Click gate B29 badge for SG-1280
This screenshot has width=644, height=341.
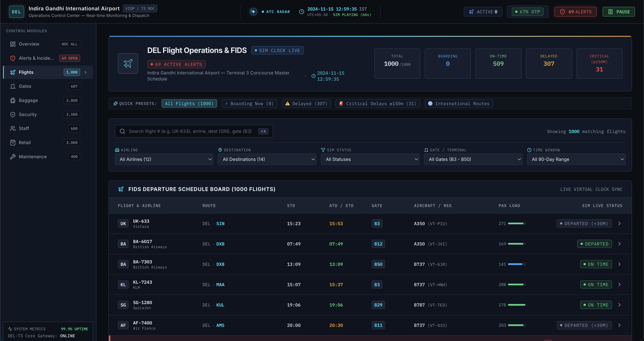[x=378, y=305]
